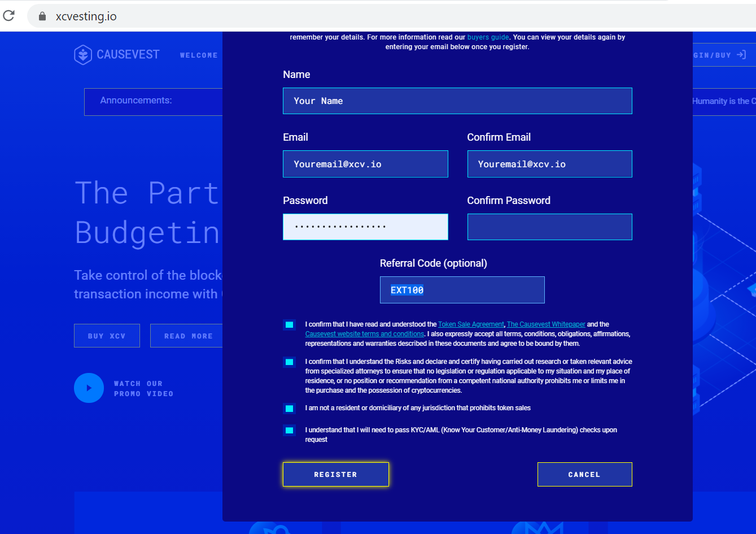Image resolution: width=756 pixels, height=534 pixels.
Task: Click the Name input field
Action: pyautogui.click(x=457, y=101)
